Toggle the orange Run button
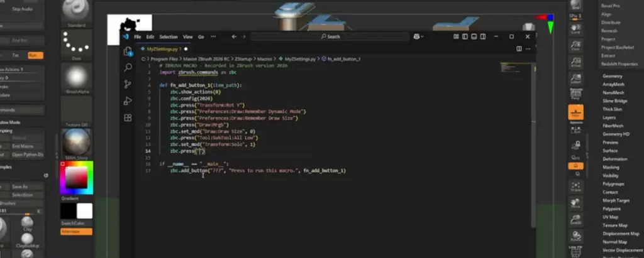 (x=36, y=56)
